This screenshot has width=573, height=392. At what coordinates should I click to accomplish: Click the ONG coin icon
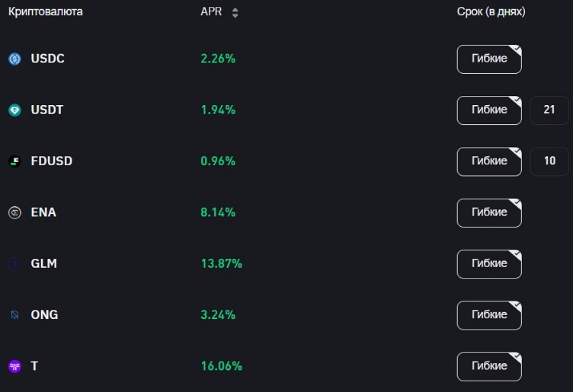[14, 314]
